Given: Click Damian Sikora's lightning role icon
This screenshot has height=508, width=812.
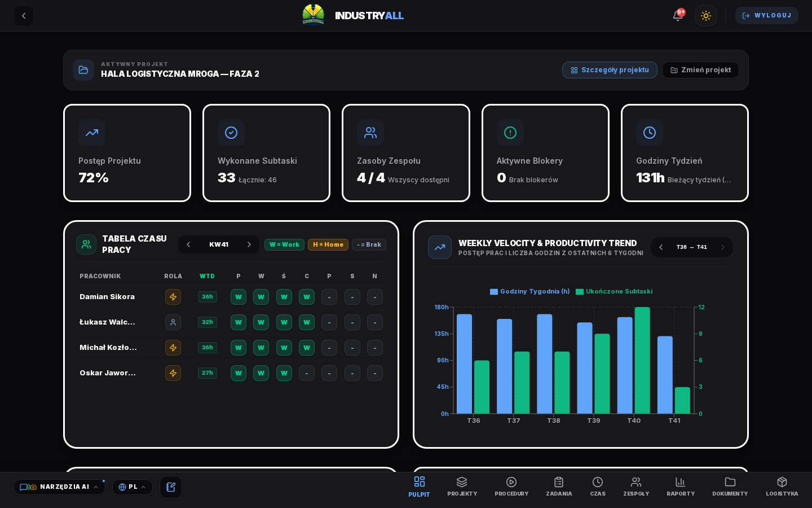Looking at the screenshot, I should (173, 297).
